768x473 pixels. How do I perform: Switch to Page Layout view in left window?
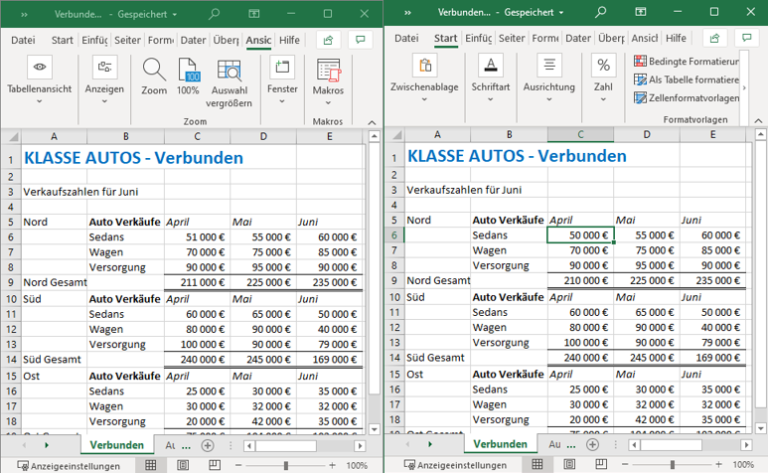click(x=183, y=465)
